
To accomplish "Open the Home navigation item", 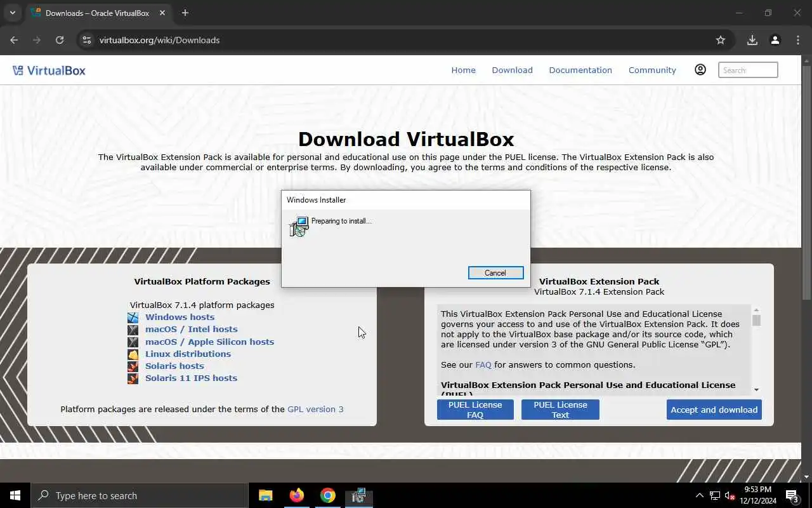I will pos(463,70).
